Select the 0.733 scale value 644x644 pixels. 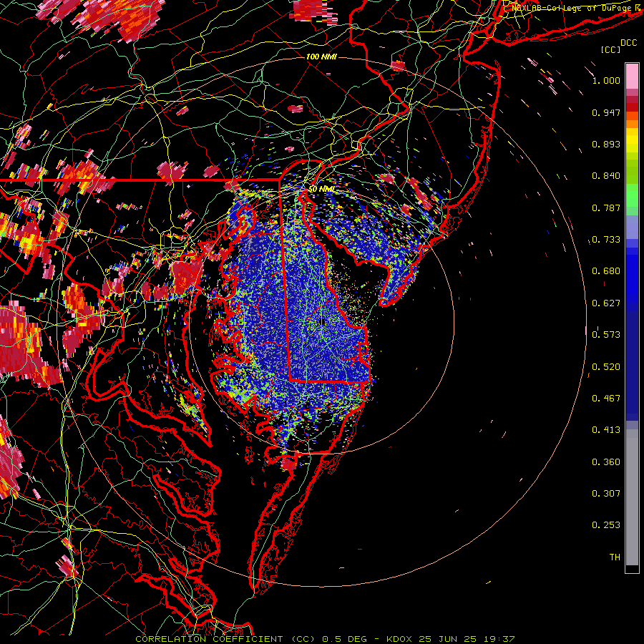pyautogui.click(x=606, y=240)
